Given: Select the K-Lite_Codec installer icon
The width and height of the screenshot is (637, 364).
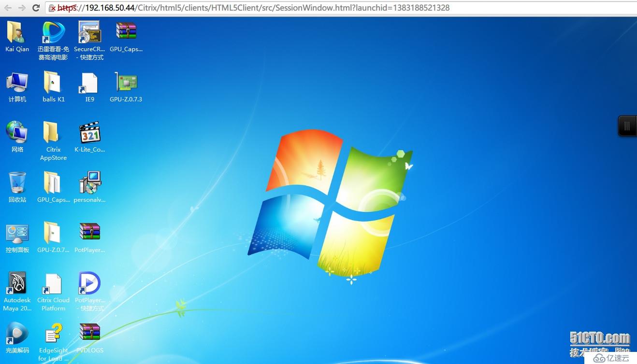Looking at the screenshot, I should point(90,133).
